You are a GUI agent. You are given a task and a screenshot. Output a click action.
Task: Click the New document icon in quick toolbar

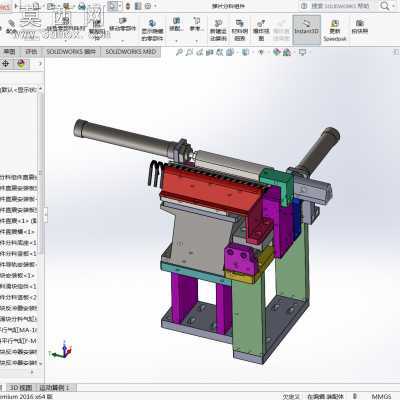[36, 6]
